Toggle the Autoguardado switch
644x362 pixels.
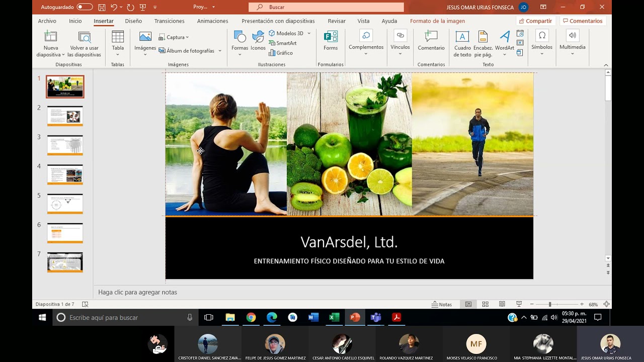(85, 7)
